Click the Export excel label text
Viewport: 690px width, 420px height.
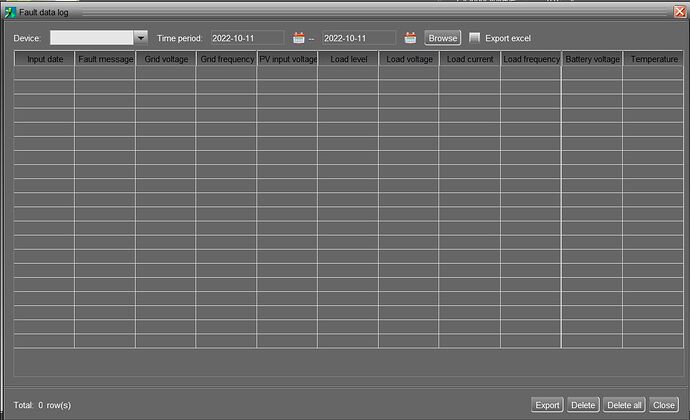508,38
